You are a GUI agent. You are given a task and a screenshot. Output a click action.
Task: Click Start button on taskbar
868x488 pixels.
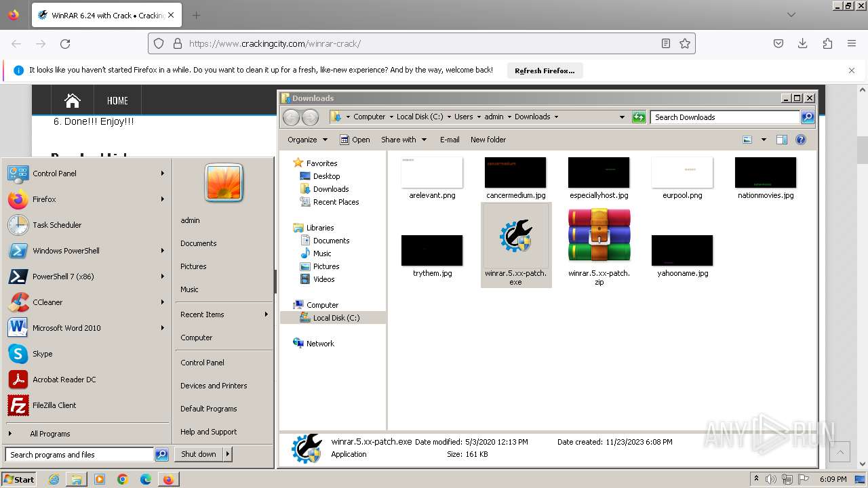(20, 479)
